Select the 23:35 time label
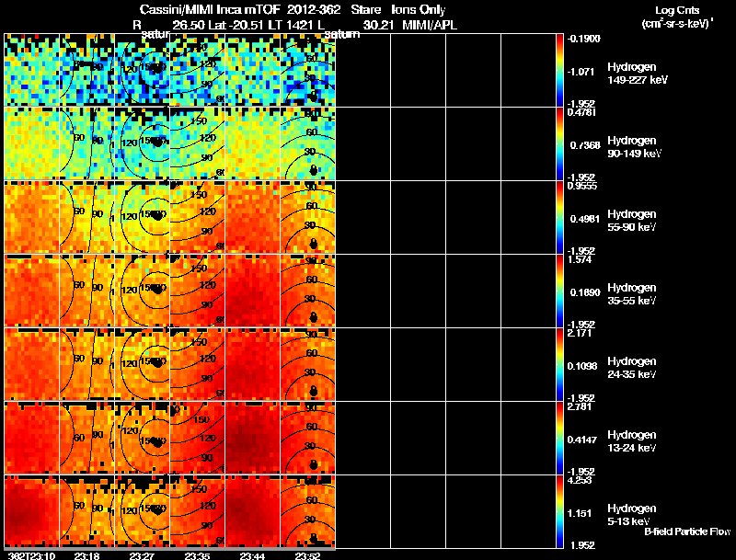Screen dimensions: 736x560 coord(197,555)
